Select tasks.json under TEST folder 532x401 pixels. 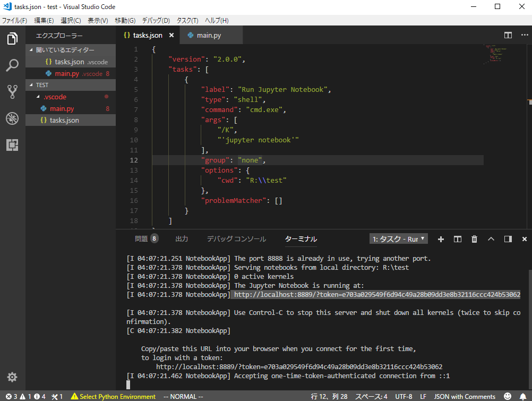click(71, 120)
